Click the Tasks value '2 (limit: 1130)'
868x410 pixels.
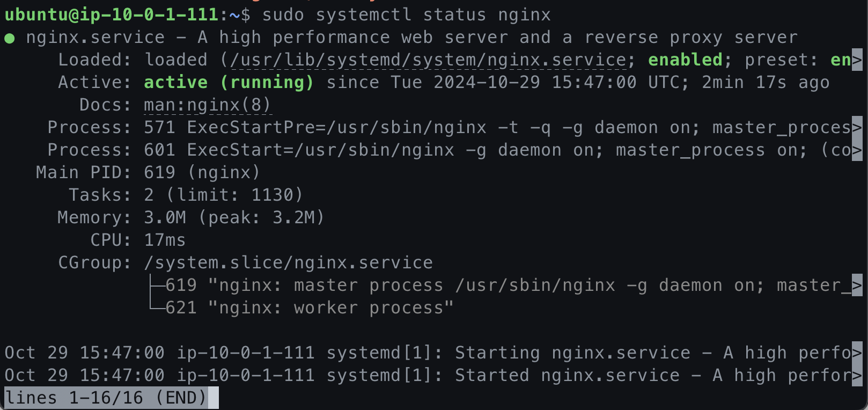pos(224,195)
